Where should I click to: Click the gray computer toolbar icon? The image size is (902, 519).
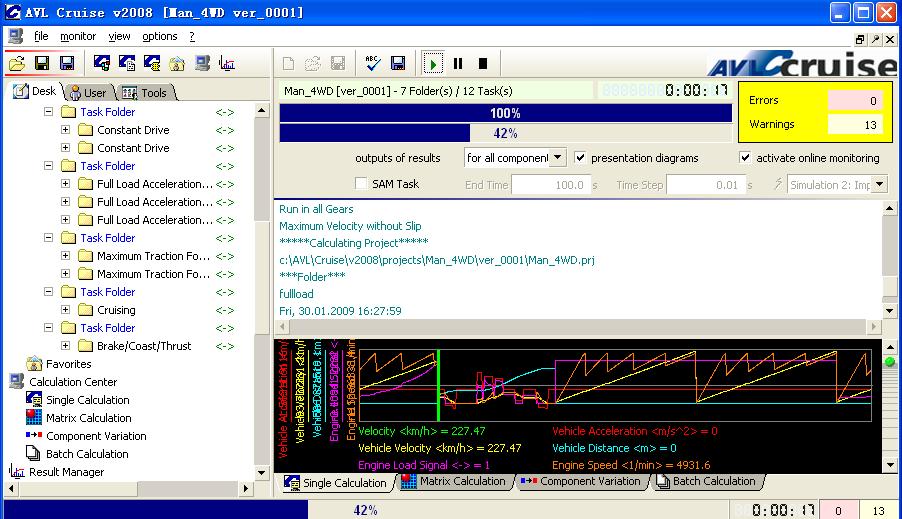coord(202,63)
